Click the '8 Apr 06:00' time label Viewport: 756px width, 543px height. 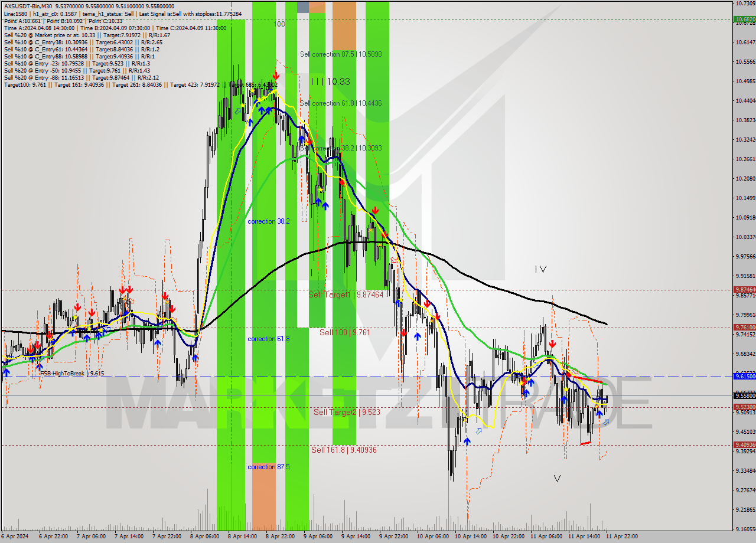coord(204,537)
